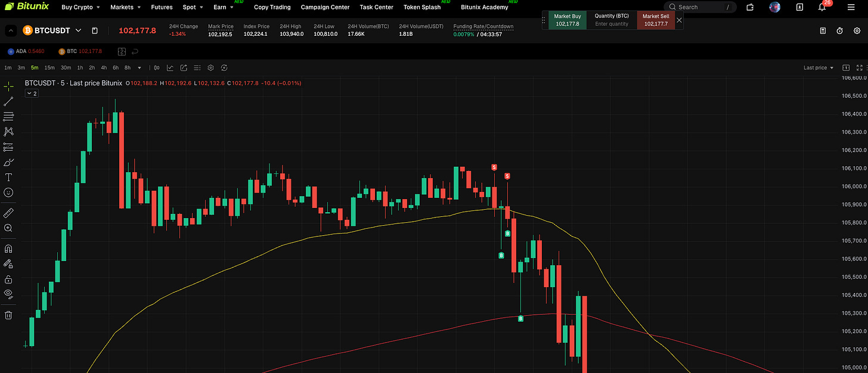Viewport: 868px width, 373px height.
Task: Toggle magnet mode for drawings
Action: point(8,248)
